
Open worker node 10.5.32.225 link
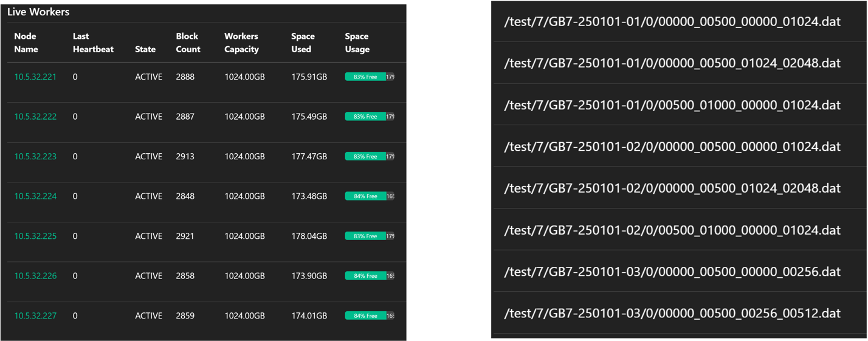[x=35, y=236]
